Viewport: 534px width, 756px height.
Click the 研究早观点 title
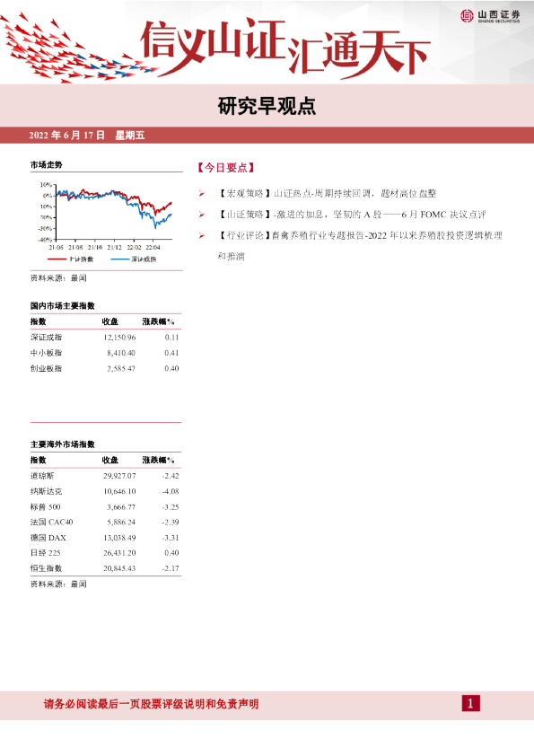tap(267, 106)
